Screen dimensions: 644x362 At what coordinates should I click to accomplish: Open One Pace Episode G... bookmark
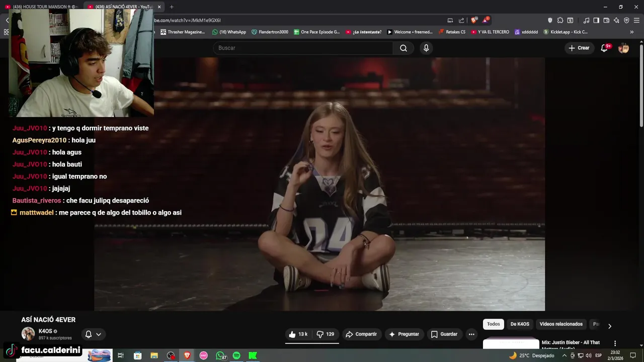click(x=317, y=32)
